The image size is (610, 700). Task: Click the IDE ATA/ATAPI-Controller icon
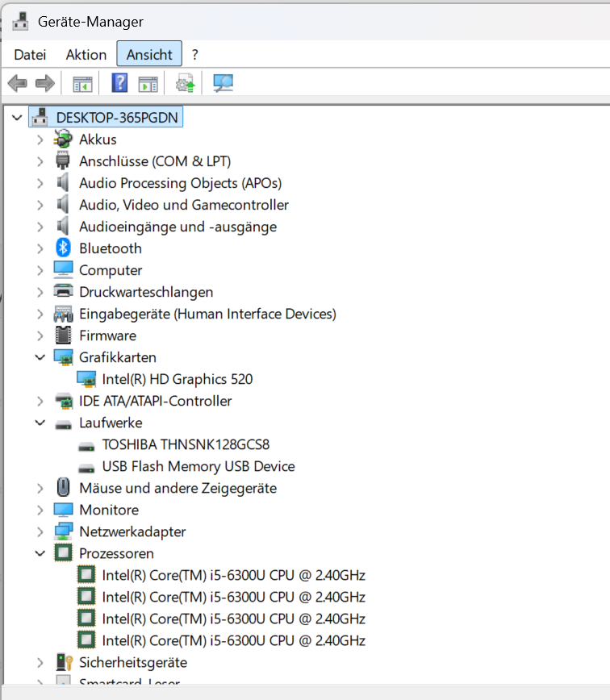pyautogui.click(x=63, y=401)
